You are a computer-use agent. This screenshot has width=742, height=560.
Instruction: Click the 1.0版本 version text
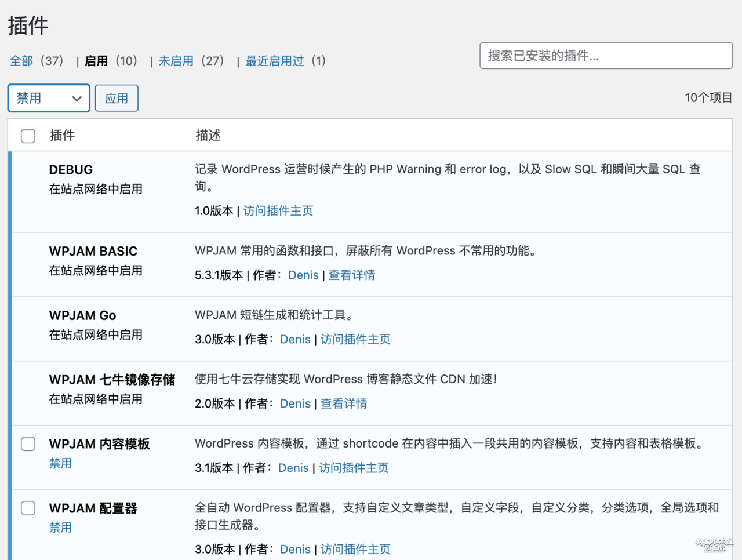click(x=214, y=210)
